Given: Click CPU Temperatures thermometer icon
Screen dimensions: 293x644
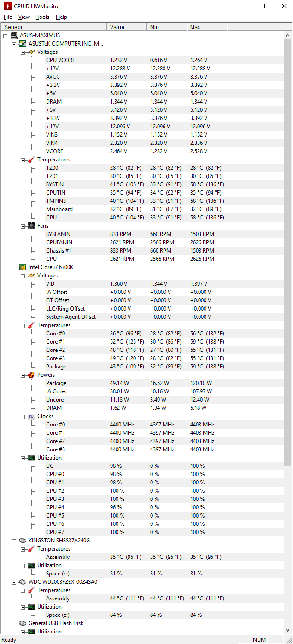Looking at the screenshot, I should click(31, 325).
